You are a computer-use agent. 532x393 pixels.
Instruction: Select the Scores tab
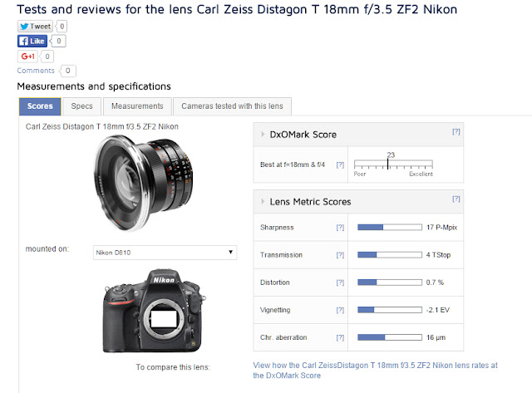click(40, 106)
